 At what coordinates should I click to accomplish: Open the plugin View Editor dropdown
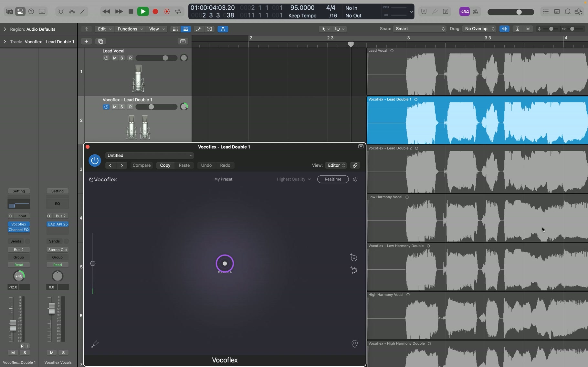336,165
